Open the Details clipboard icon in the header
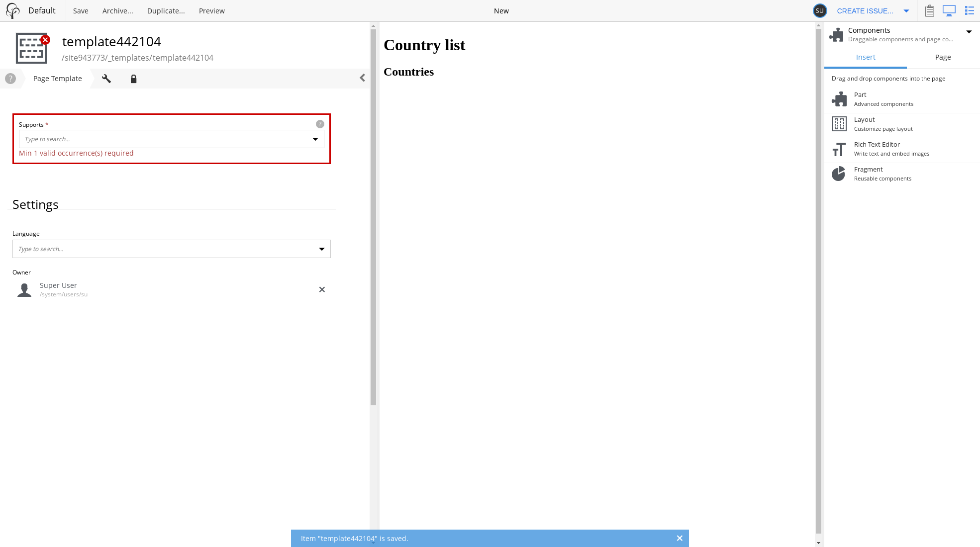980x547 pixels. (929, 10)
